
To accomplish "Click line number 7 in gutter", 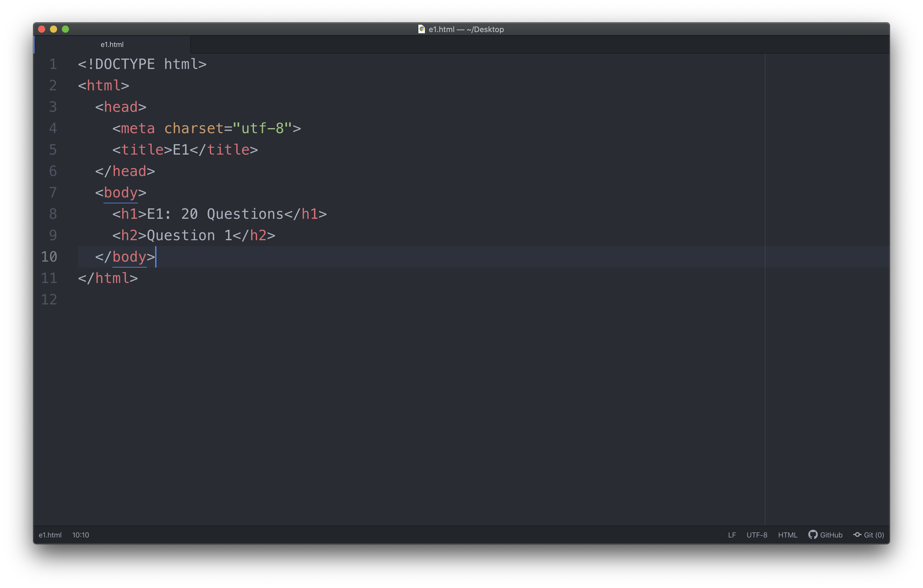I will pos(53,192).
